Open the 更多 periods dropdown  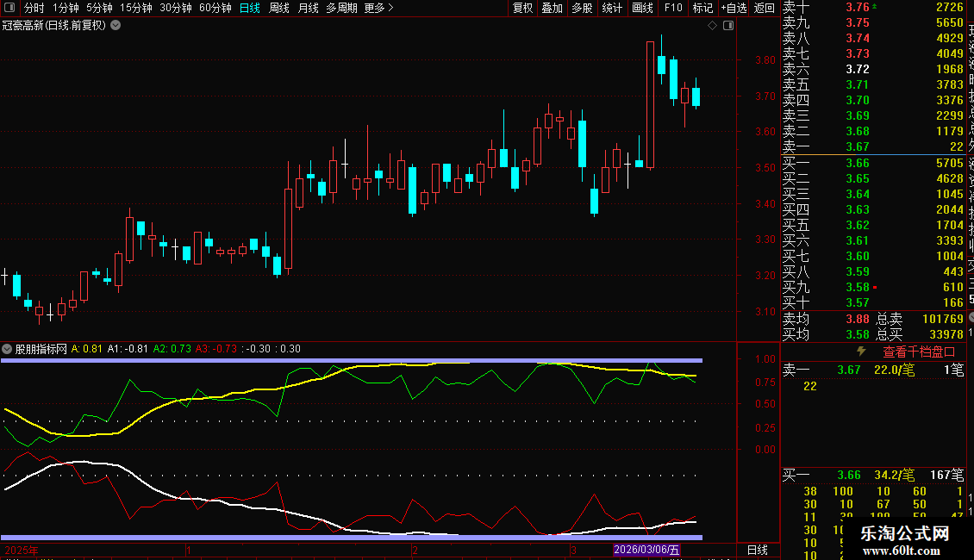pos(378,8)
